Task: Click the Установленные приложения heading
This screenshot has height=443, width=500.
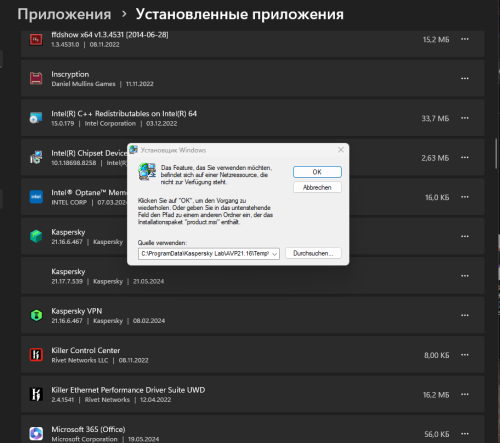Action: coord(239,14)
